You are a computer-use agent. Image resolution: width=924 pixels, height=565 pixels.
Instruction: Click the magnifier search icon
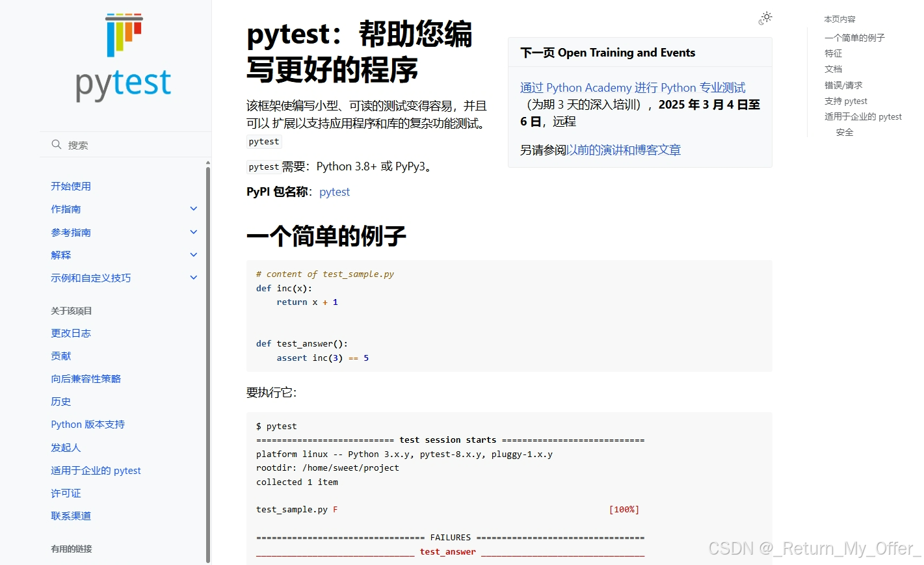pos(57,144)
